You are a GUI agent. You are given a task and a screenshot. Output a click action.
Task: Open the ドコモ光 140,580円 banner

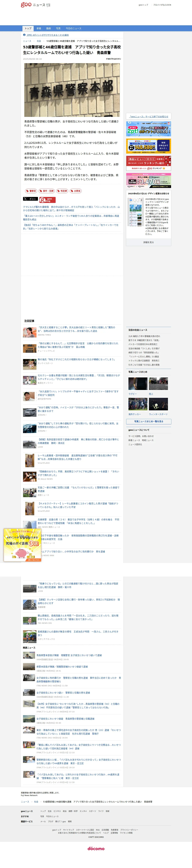point(148,146)
